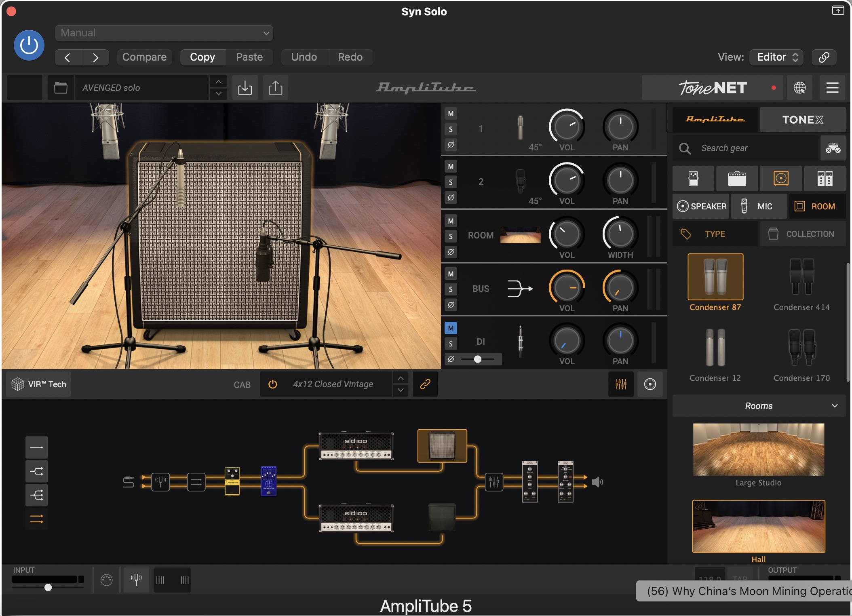Select the Hall room thumbnail
This screenshot has width=852, height=616.
[759, 526]
